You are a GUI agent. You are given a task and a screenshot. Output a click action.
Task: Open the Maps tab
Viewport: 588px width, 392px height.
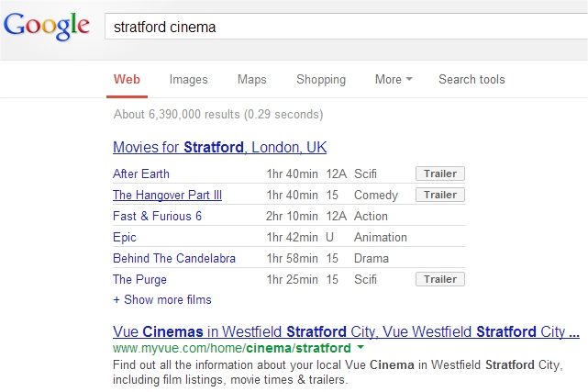point(252,80)
